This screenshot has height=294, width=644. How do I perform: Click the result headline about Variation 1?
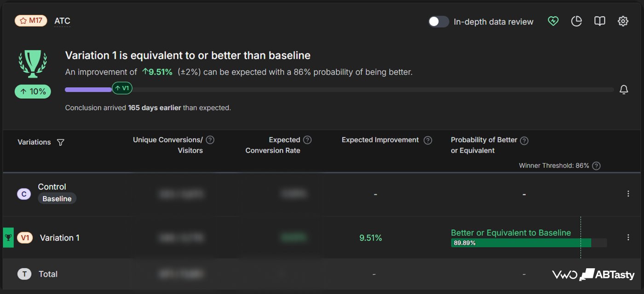188,56
